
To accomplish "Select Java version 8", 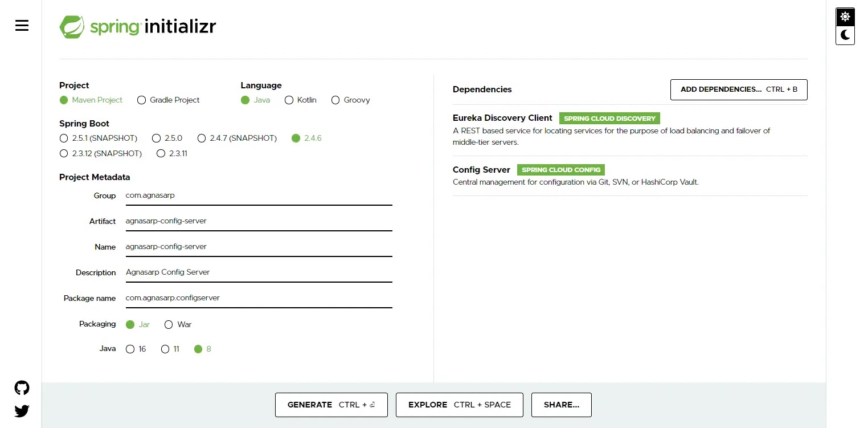I will click(203, 349).
